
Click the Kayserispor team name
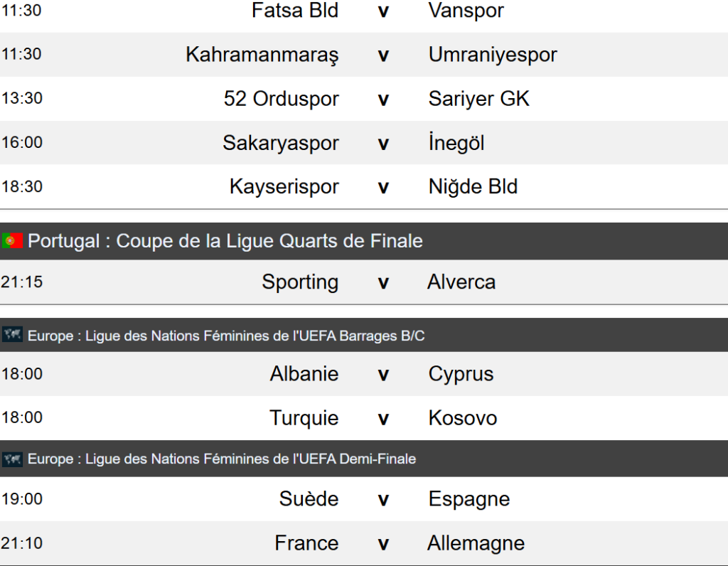(x=284, y=187)
